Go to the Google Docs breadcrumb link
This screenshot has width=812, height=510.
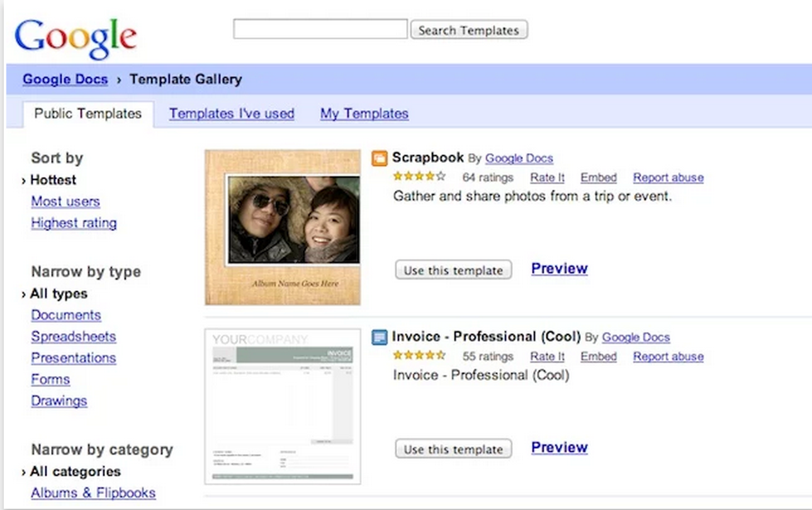(65, 79)
